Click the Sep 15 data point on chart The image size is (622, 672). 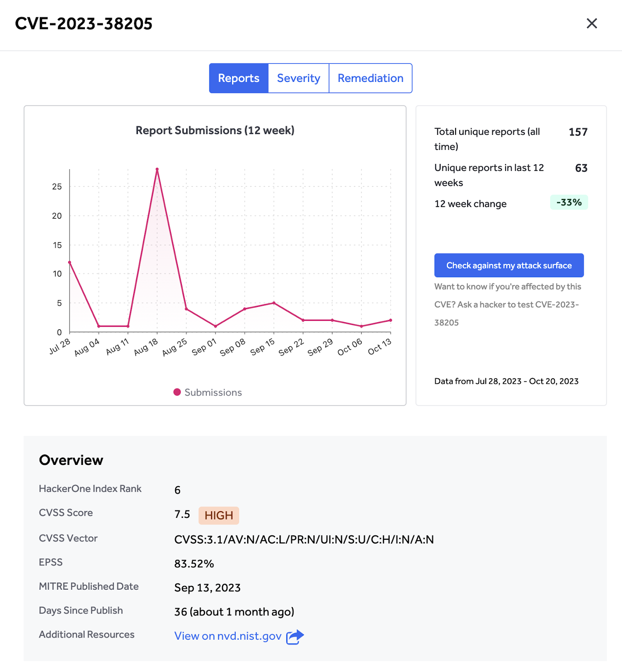[274, 303]
